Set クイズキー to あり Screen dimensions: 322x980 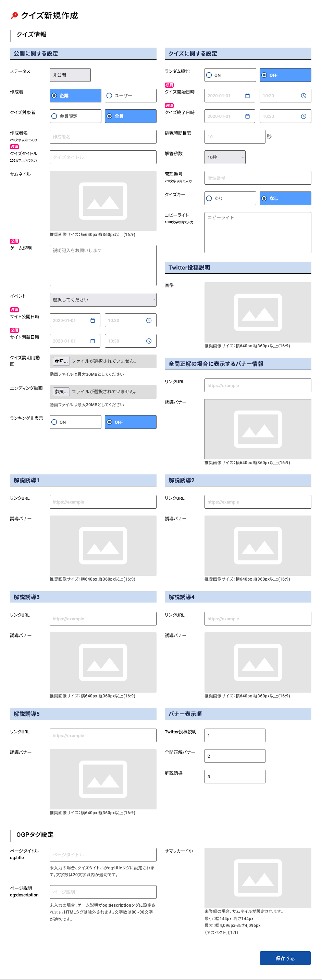click(x=230, y=199)
